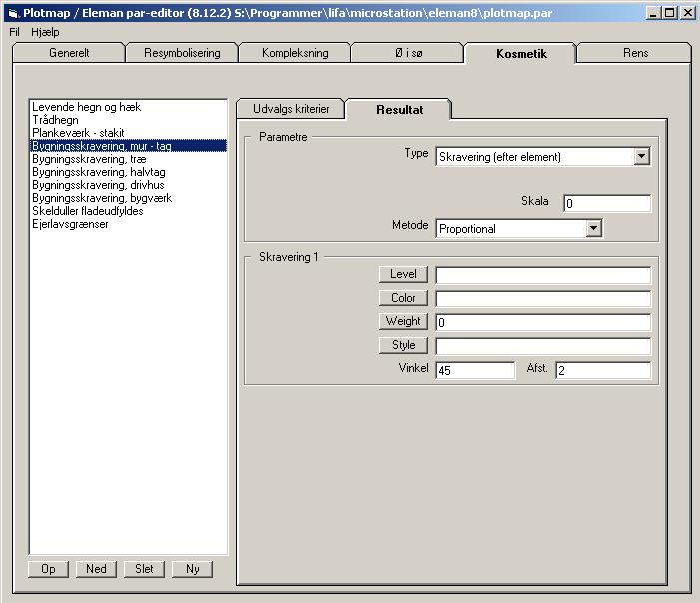Move item down with Ned button
Viewport: 700px width, 603px height.
[x=96, y=569]
